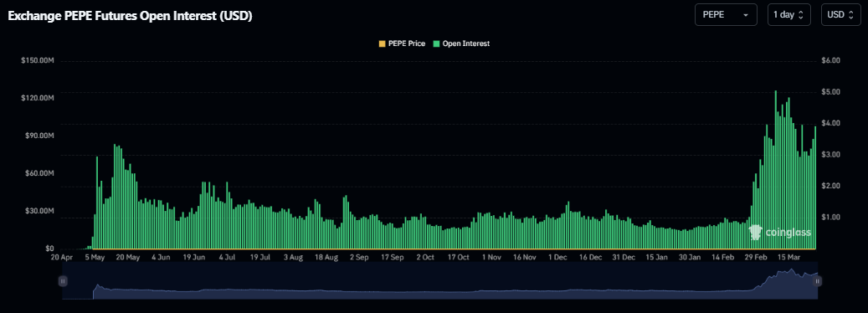This screenshot has height=313, width=868.
Task: Click the 1 Nov date label
Action: (491, 258)
